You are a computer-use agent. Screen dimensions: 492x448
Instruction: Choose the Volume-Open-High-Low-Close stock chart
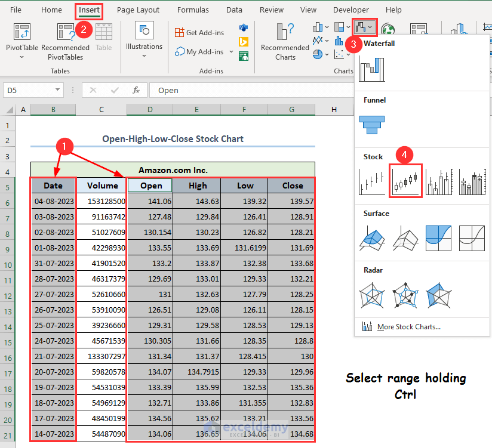click(472, 181)
